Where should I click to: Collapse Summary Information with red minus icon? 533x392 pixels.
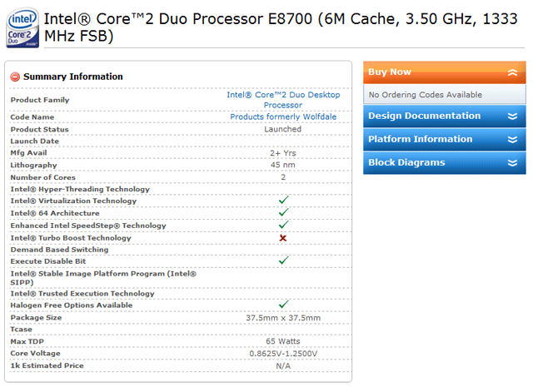point(15,77)
